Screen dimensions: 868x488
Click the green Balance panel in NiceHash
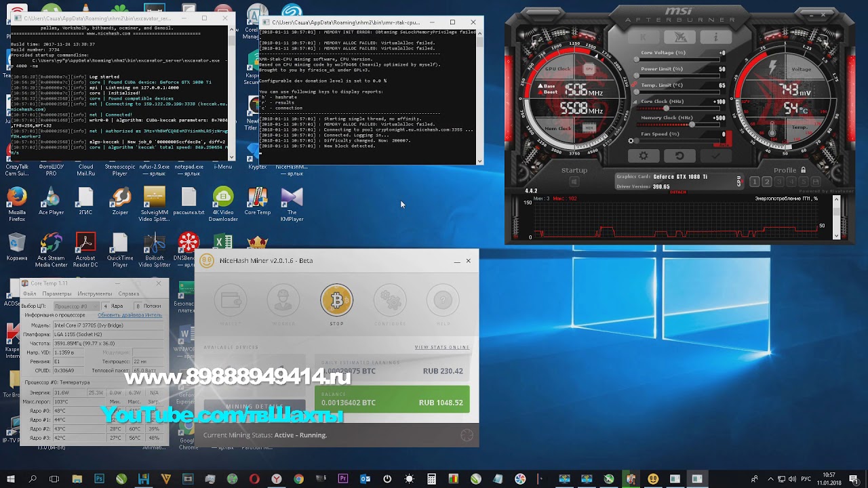392,399
